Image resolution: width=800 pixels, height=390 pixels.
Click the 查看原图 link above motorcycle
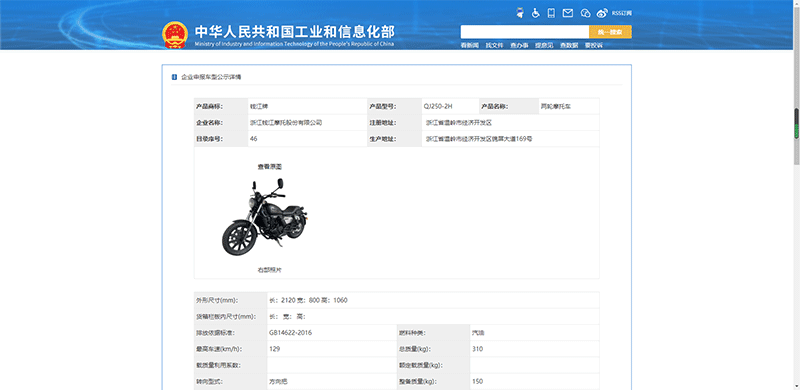(270, 166)
